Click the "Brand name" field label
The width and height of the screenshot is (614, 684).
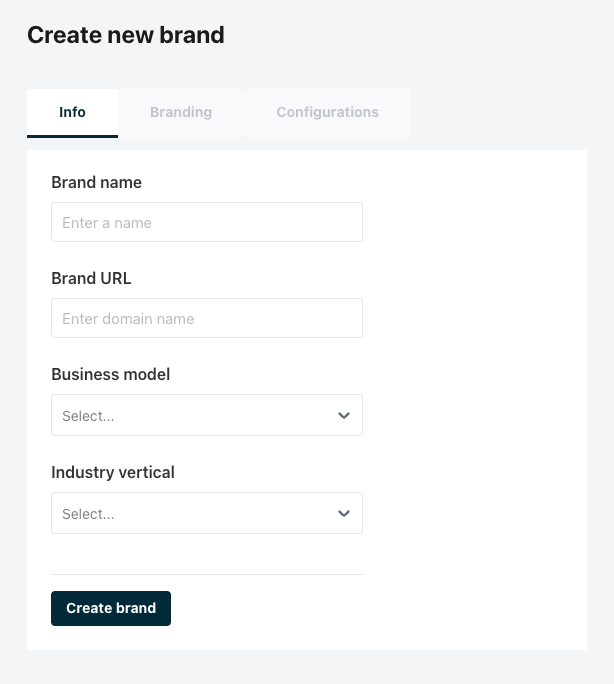point(96,182)
